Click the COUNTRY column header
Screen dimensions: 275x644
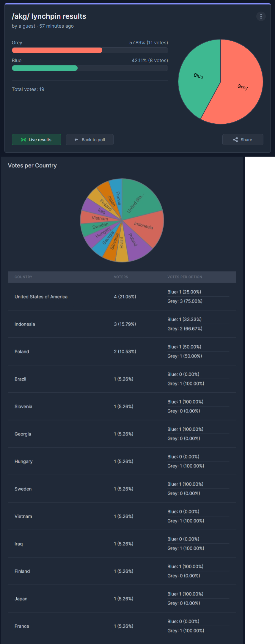[23, 277]
